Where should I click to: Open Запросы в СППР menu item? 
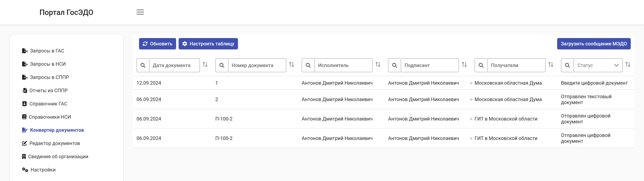tap(49, 77)
